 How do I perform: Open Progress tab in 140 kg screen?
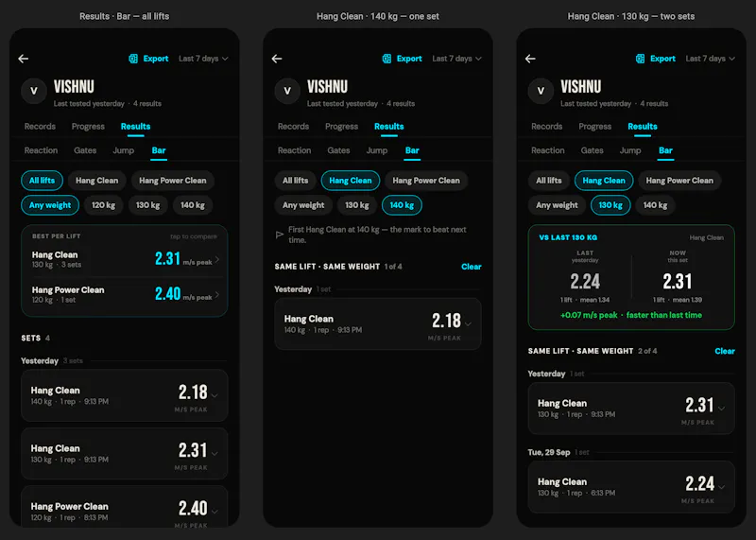tap(341, 127)
